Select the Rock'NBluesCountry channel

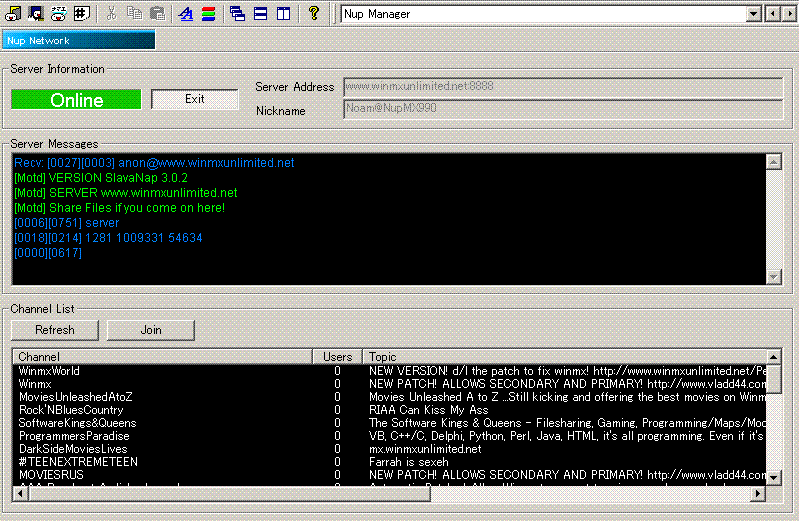point(389,410)
